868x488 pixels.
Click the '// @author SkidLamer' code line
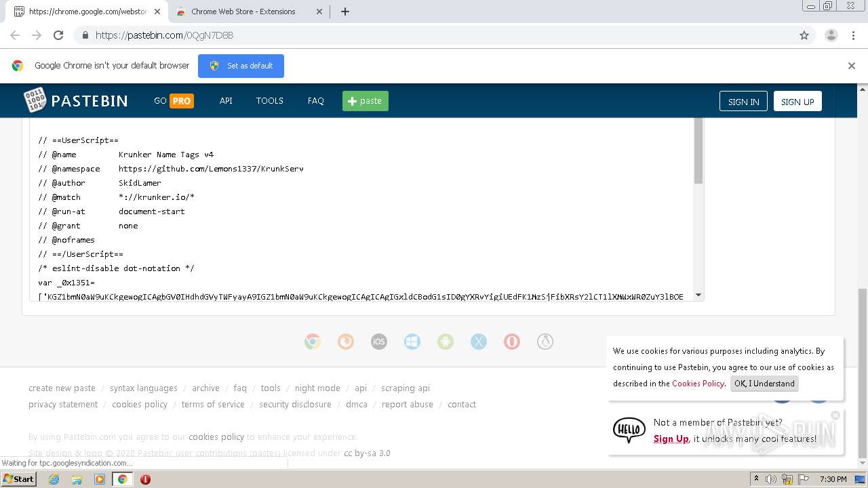pos(100,183)
